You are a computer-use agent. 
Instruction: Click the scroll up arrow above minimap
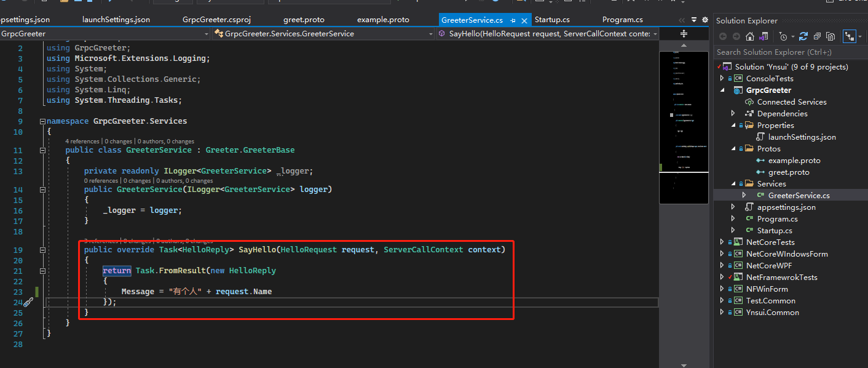tap(684, 46)
